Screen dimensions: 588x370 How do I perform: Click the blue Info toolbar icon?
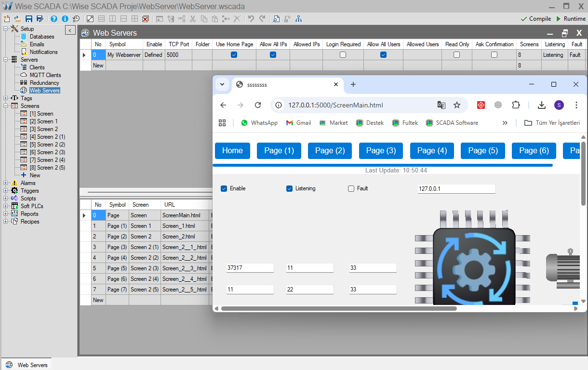[x=65, y=19]
